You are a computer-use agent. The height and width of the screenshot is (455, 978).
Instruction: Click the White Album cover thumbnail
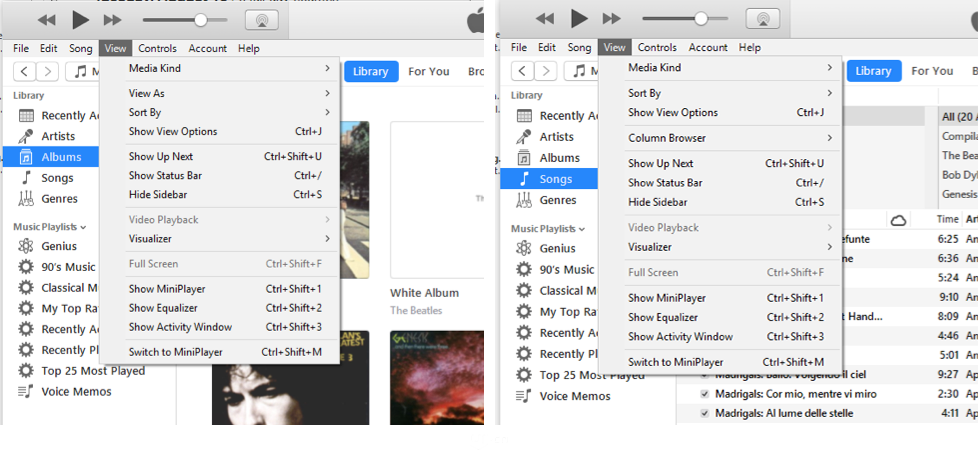coord(437,200)
